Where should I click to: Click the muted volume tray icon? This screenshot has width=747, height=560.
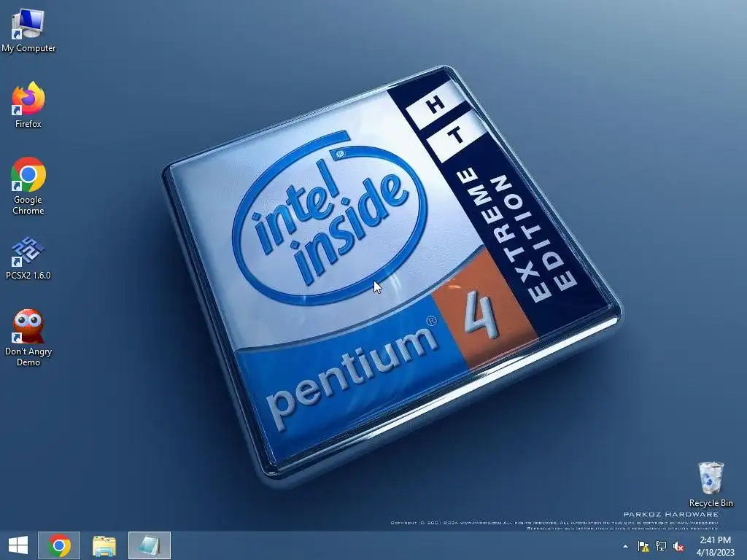pos(678,546)
